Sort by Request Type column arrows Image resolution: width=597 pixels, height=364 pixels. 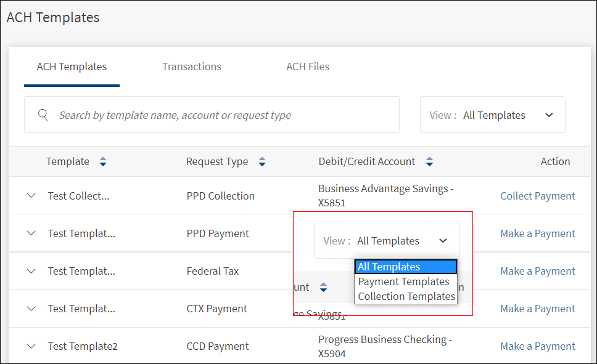click(x=262, y=162)
